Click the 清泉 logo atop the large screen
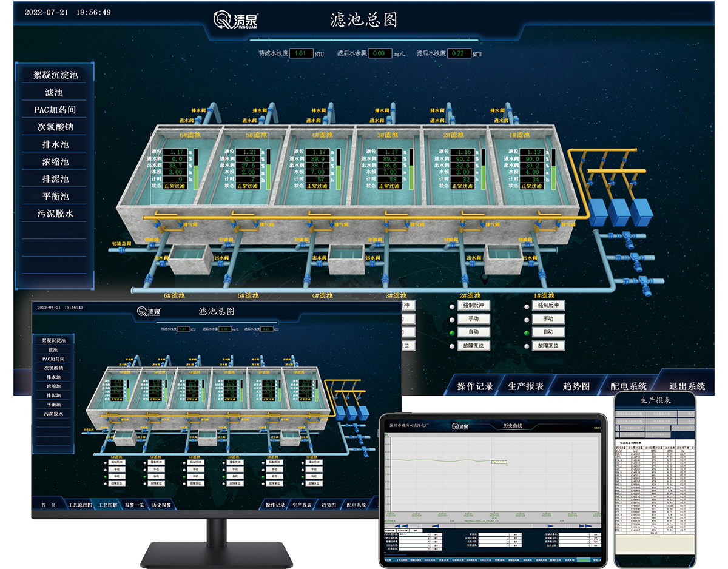728x569 pixels. click(x=236, y=19)
